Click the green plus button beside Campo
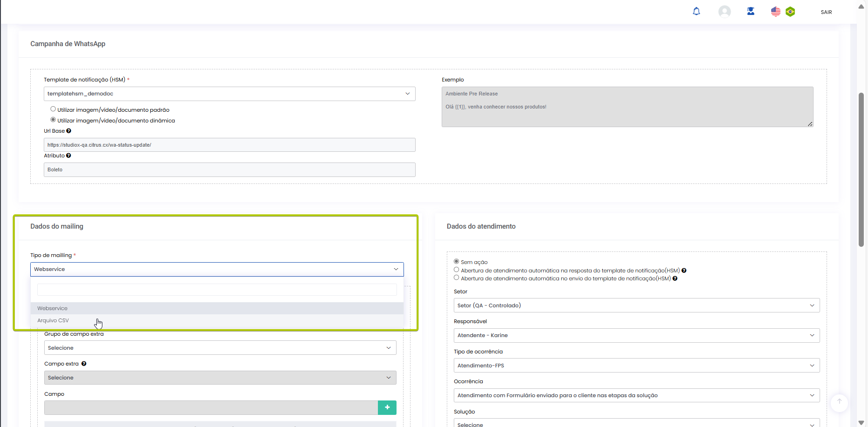 [387, 407]
